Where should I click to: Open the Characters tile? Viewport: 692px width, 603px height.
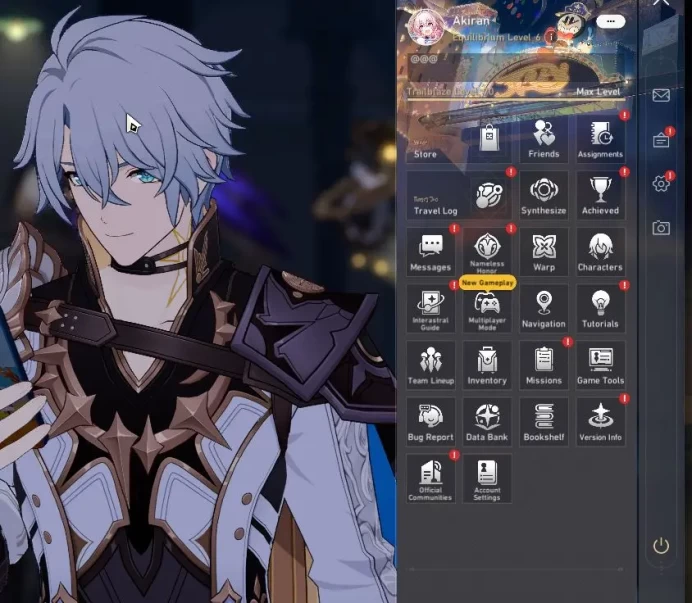pyautogui.click(x=600, y=252)
